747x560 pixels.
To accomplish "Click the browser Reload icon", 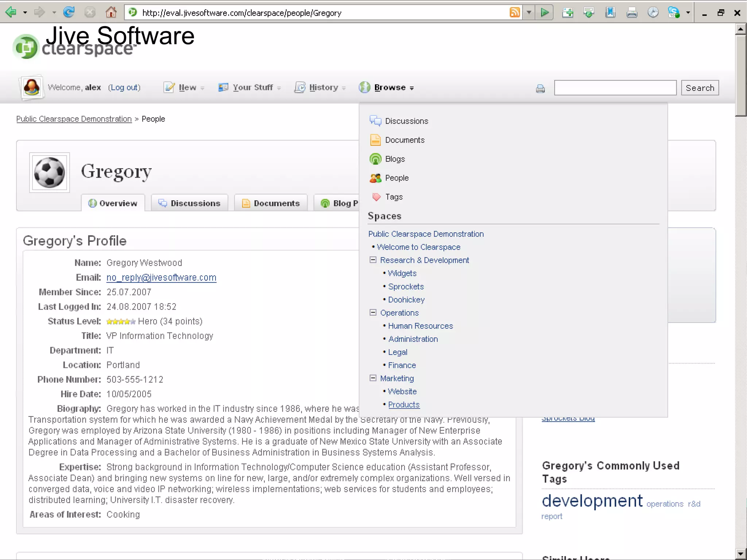I will (x=69, y=12).
